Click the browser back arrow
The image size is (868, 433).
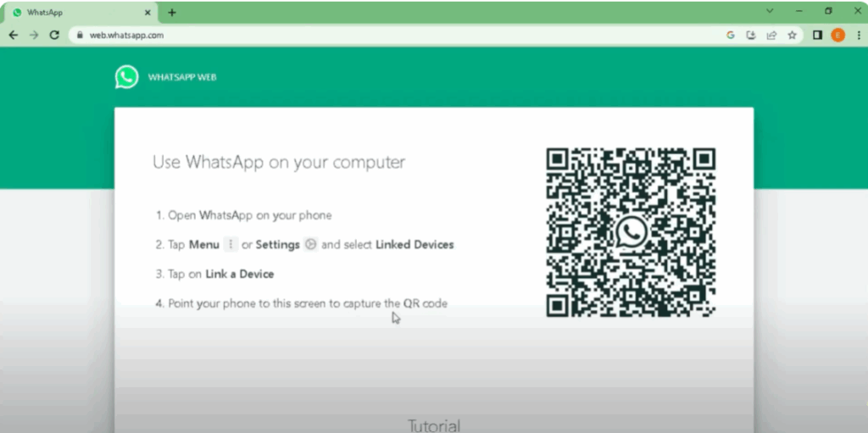point(14,35)
